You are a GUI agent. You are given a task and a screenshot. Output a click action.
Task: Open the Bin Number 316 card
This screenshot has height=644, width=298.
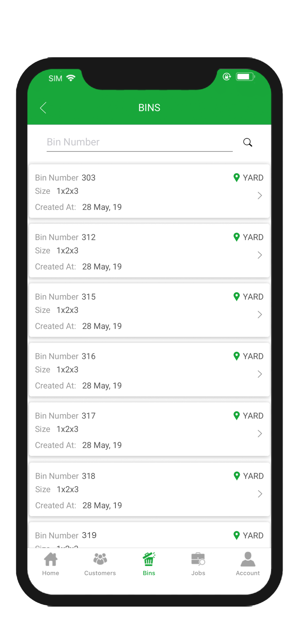click(x=149, y=369)
